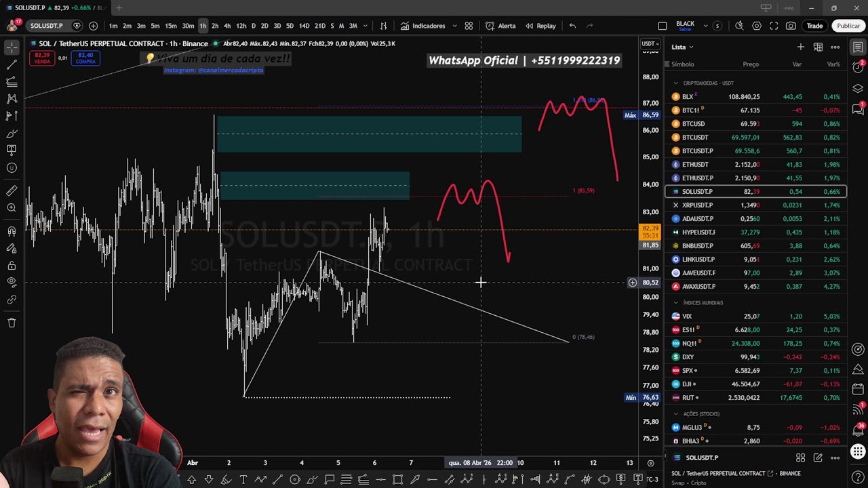Select XRPUSDT.P row in watchlist
Image resolution: width=868 pixels, height=488 pixels.
pos(757,205)
